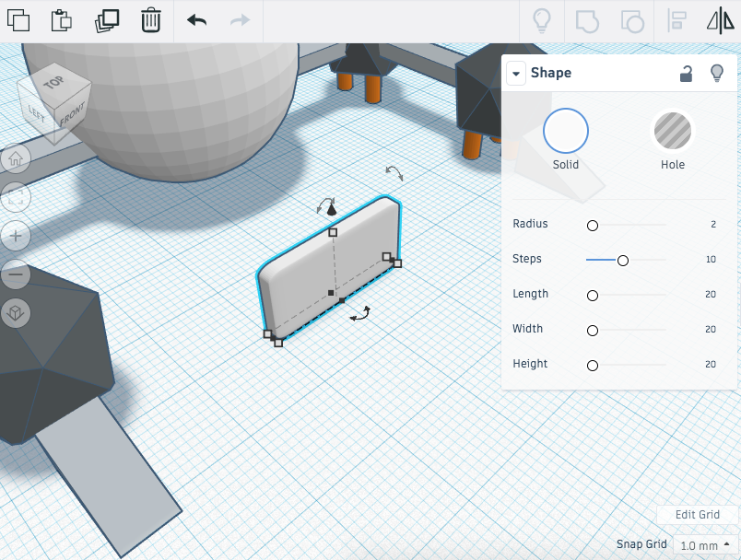This screenshot has height=560, width=741.
Task: Toggle the shape lock icon
Action: pyautogui.click(x=686, y=74)
